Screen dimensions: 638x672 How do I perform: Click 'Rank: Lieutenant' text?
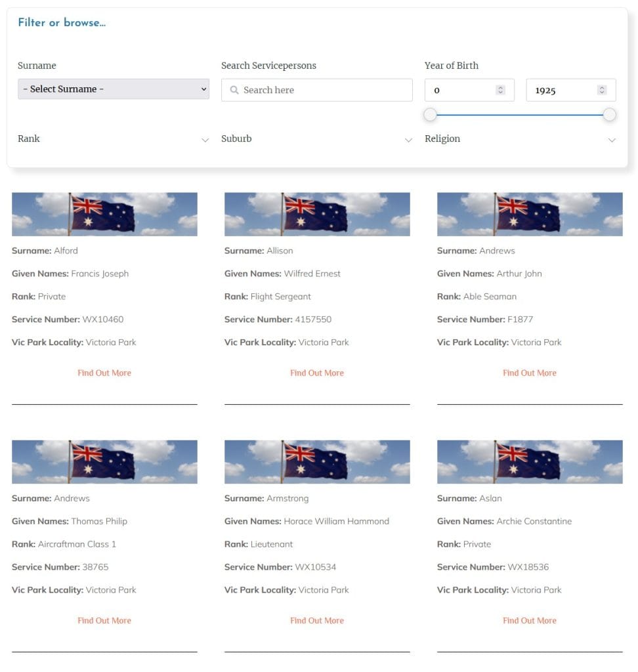(x=259, y=544)
